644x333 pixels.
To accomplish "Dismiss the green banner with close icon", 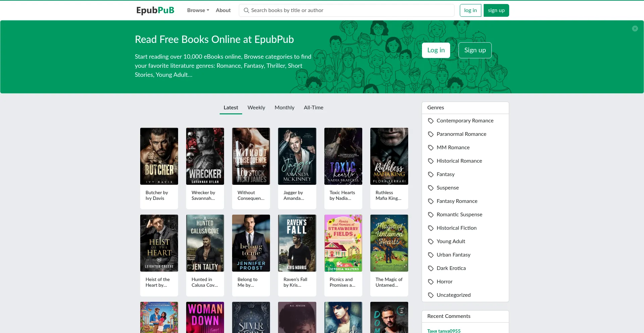I will coord(635,29).
